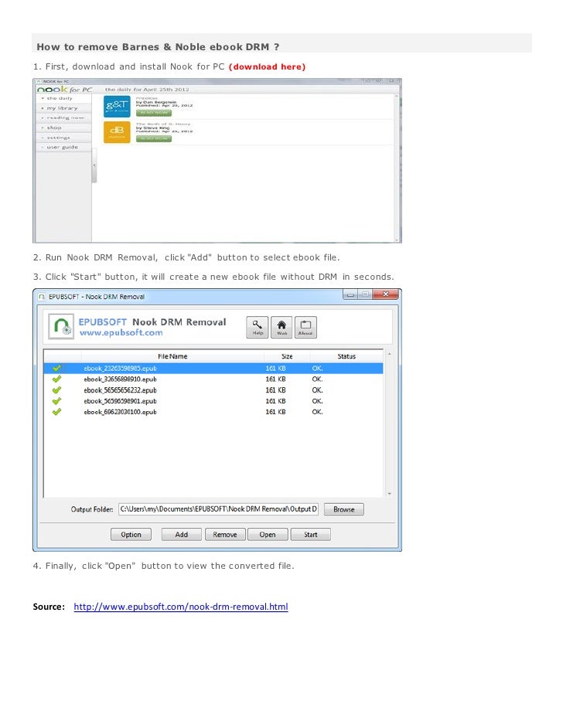Click the Nook window vertical scrollbar
Image resolution: width=563 pixels, height=728 pixels.
[x=398, y=167]
